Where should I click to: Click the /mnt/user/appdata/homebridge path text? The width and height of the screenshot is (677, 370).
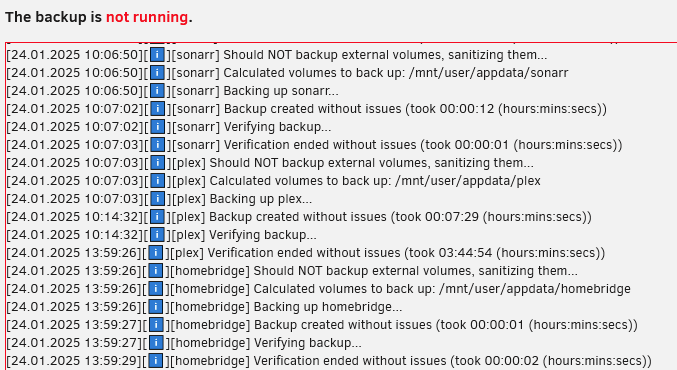pos(535,289)
